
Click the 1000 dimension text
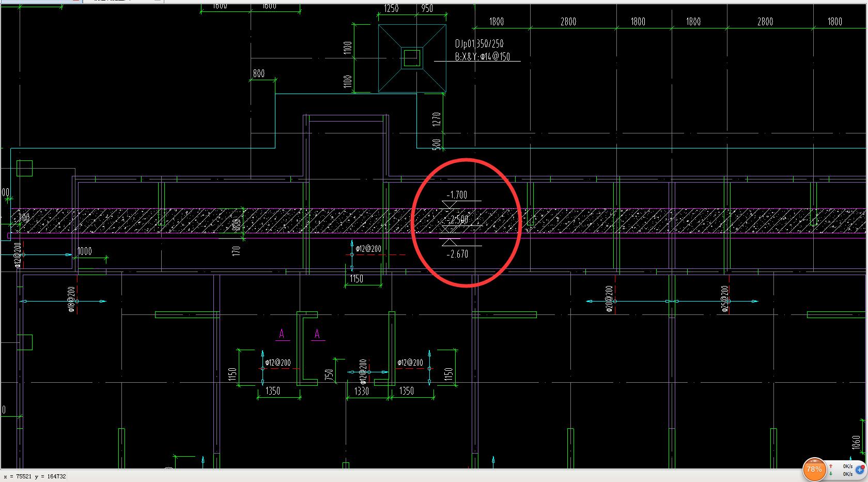click(84, 251)
